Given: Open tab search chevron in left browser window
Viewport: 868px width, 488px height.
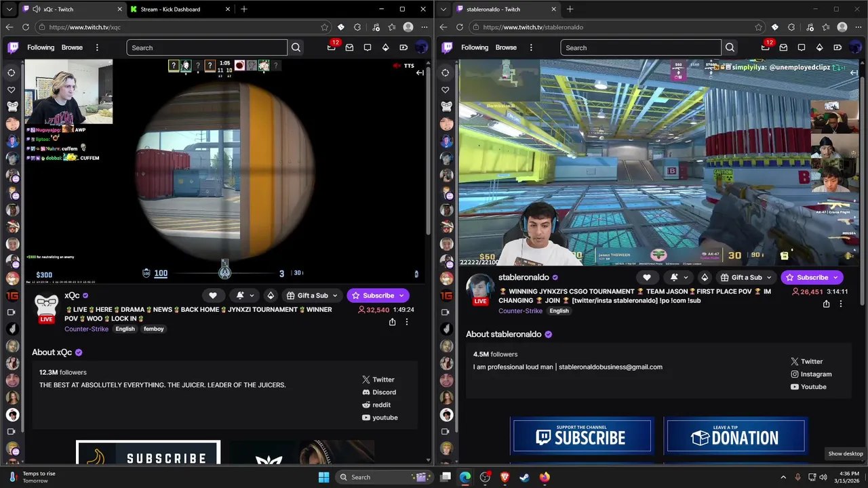Looking at the screenshot, I should tap(9, 9).
